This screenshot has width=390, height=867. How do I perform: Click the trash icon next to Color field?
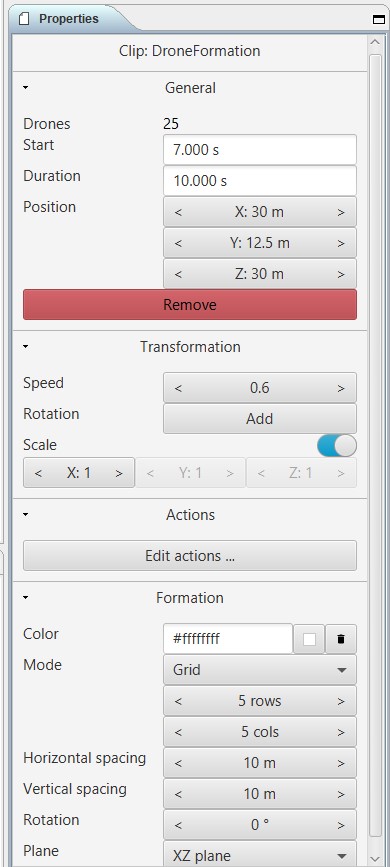click(x=341, y=639)
